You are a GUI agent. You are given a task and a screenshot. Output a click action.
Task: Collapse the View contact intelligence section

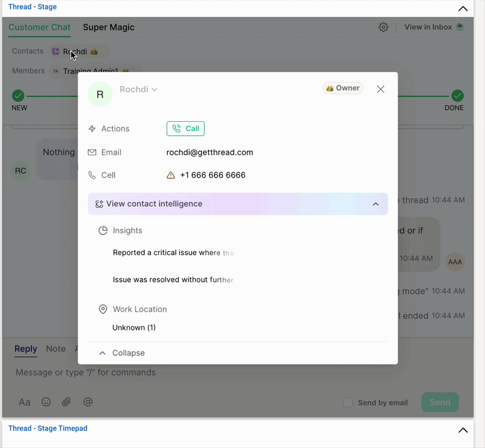[x=238, y=204]
